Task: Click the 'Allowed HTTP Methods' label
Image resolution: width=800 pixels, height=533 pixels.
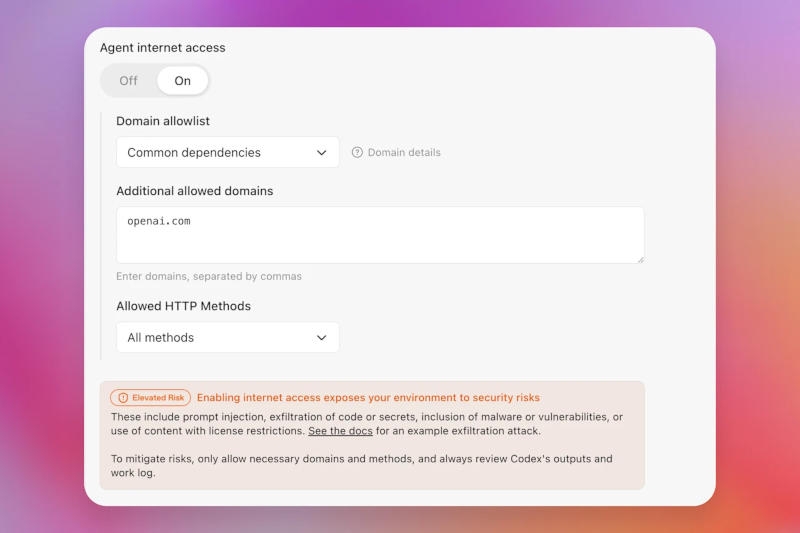Action: click(x=183, y=306)
